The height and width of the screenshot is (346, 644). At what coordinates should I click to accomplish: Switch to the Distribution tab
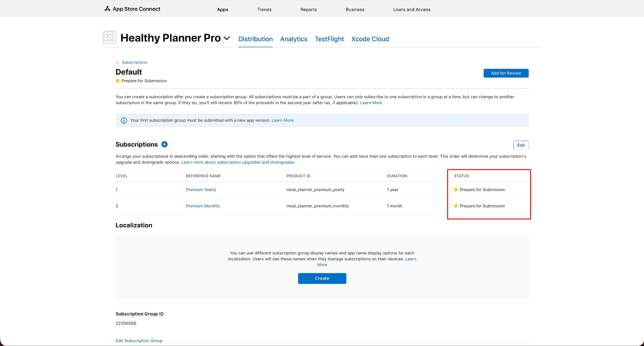(256, 39)
